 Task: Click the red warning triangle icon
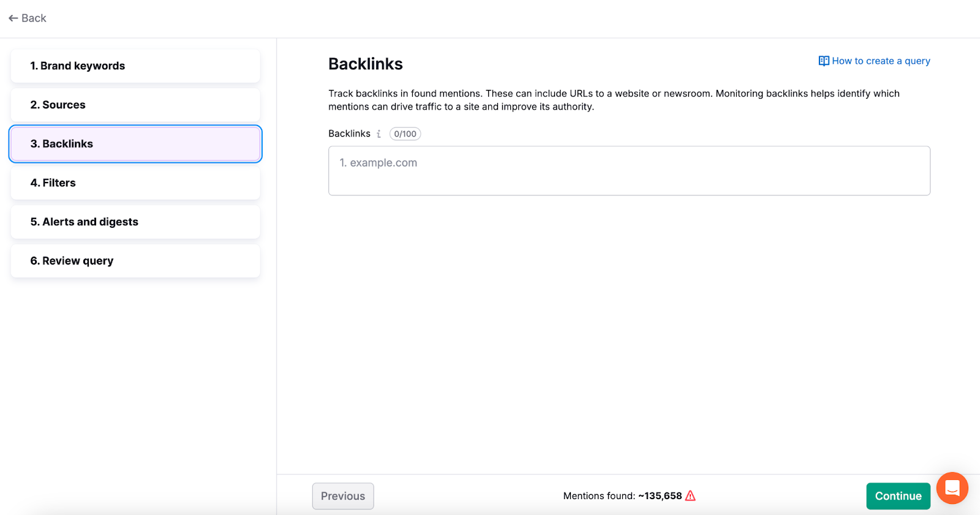click(690, 496)
